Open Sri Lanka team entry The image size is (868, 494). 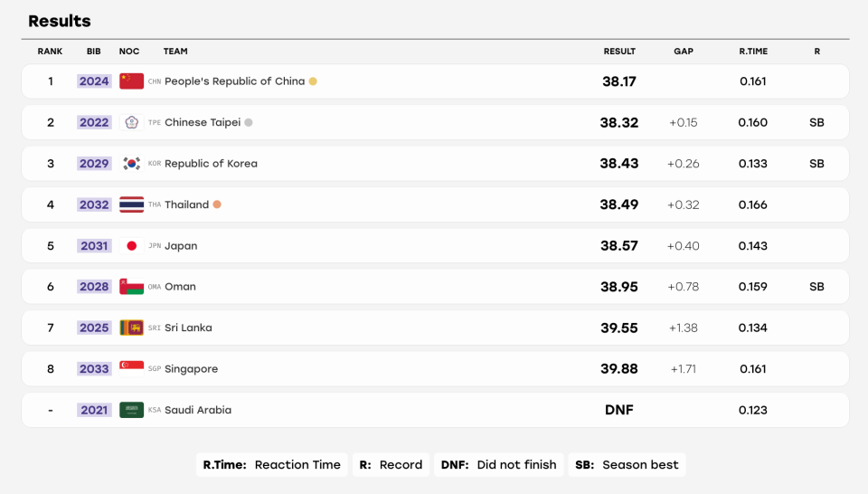[188, 328]
